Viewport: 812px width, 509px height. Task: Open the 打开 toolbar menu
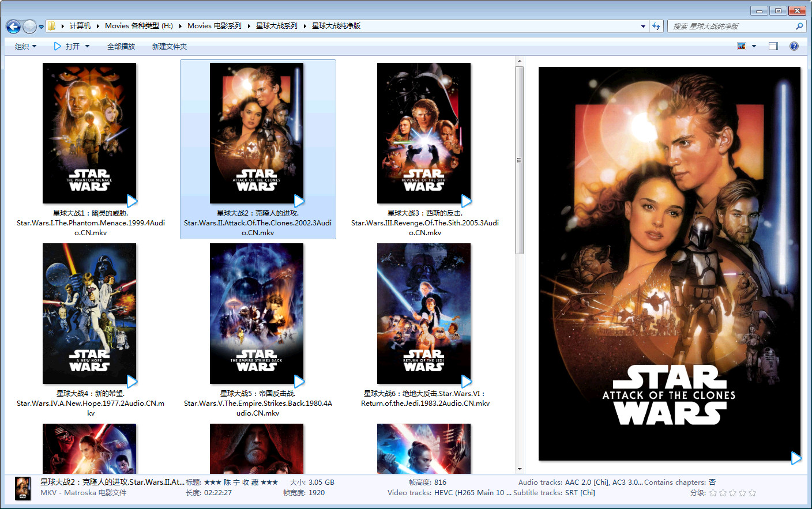[72, 46]
